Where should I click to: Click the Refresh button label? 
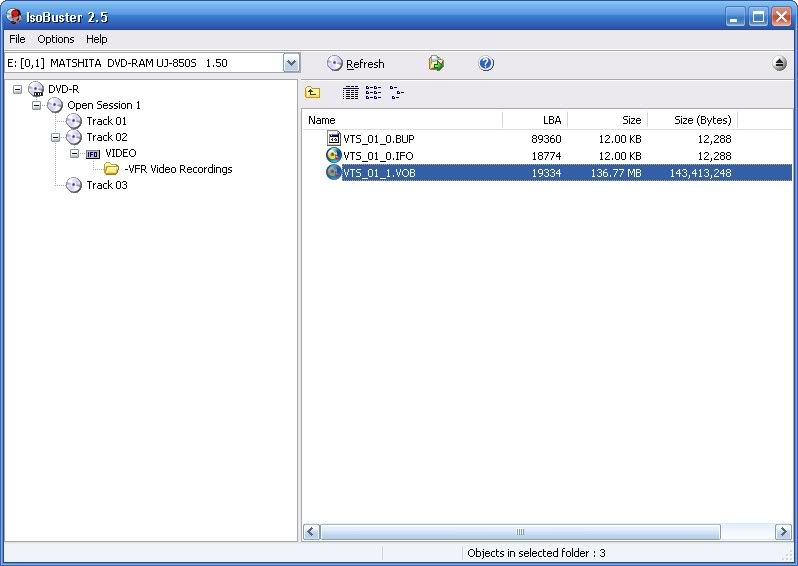(365, 64)
